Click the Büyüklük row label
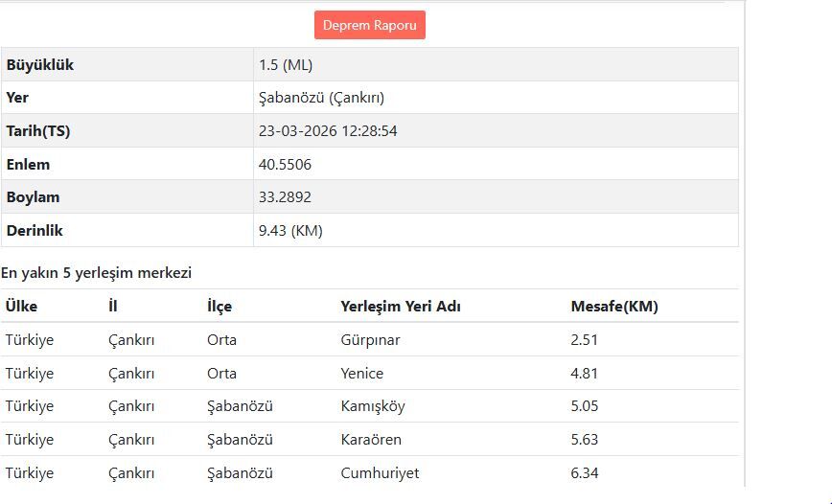The width and height of the screenshot is (832, 504). point(40,65)
